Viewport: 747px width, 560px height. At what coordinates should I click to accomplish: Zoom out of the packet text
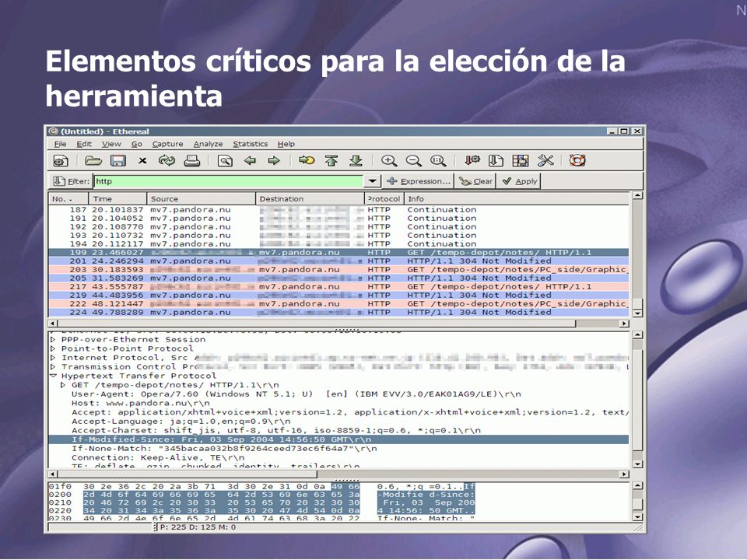(413, 161)
